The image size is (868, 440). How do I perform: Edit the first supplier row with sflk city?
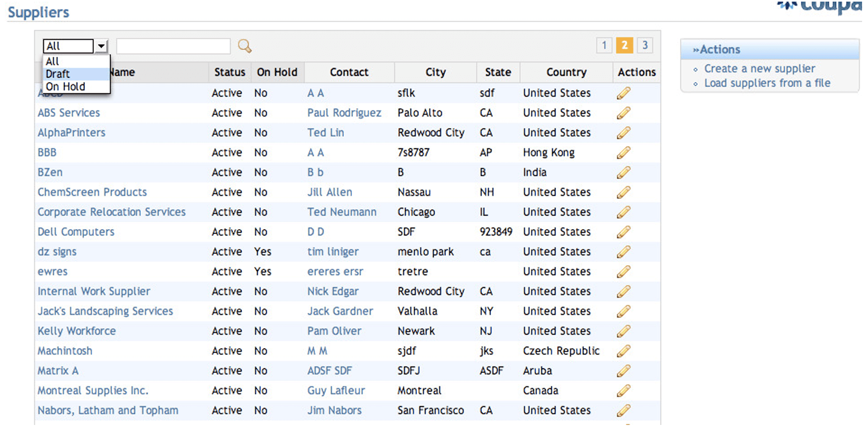(x=624, y=93)
